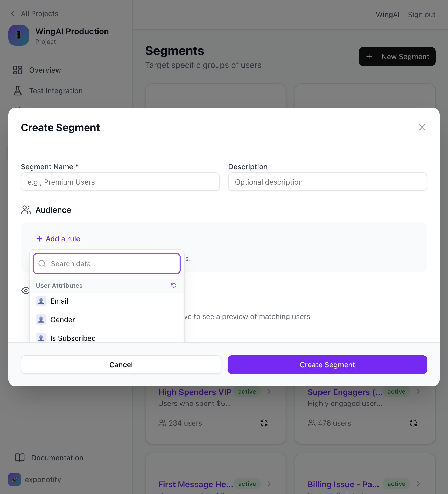Click the Segment Name input field
Screen dimensions: 448x494
tap(120, 182)
